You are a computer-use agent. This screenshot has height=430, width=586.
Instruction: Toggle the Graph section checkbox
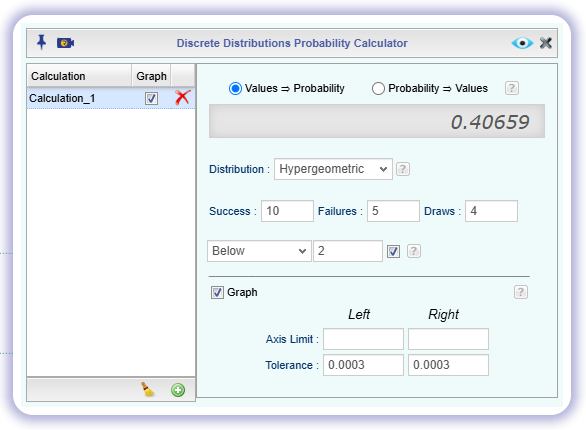[x=217, y=292]
